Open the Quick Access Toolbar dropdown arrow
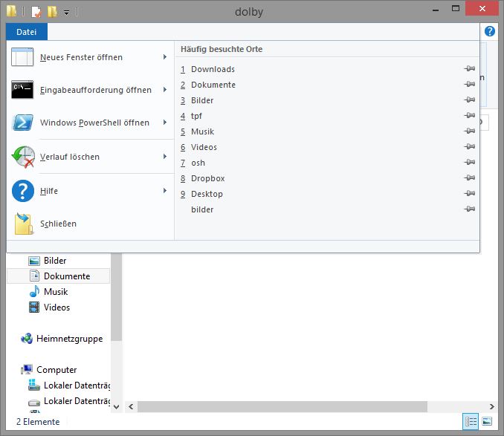 coord(66,12)
